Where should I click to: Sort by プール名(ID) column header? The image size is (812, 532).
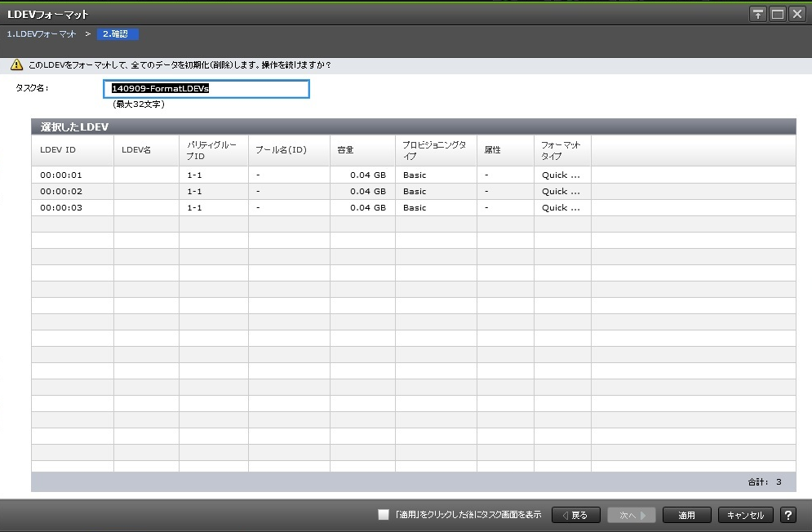289,150
